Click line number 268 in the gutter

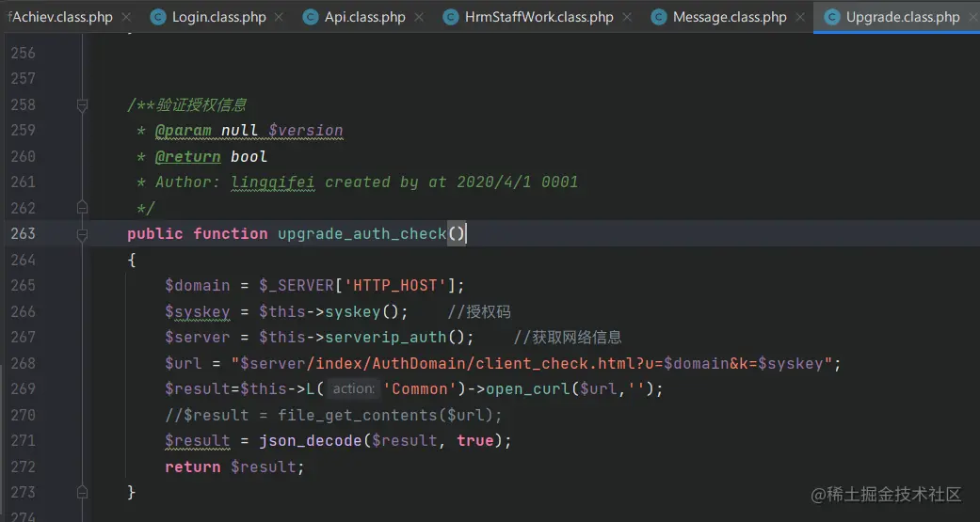coord(24,363)
